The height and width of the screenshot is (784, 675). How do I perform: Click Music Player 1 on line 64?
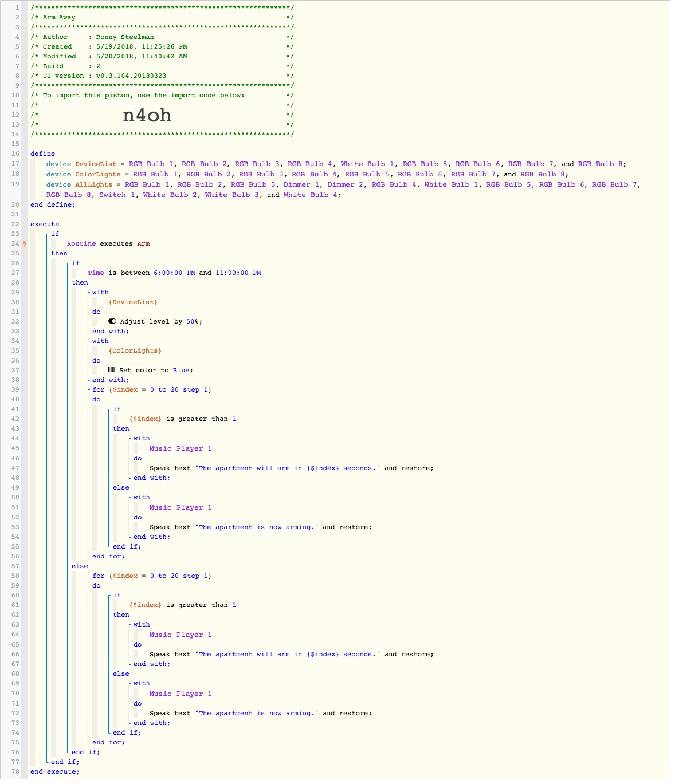pyautogui.click(x=180, y=635)
